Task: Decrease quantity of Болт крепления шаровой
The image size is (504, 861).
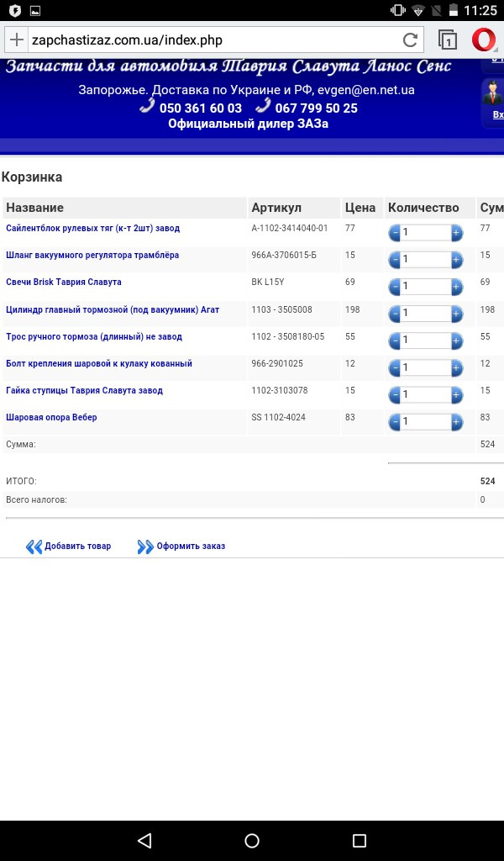Action: (x=394, y=368)
